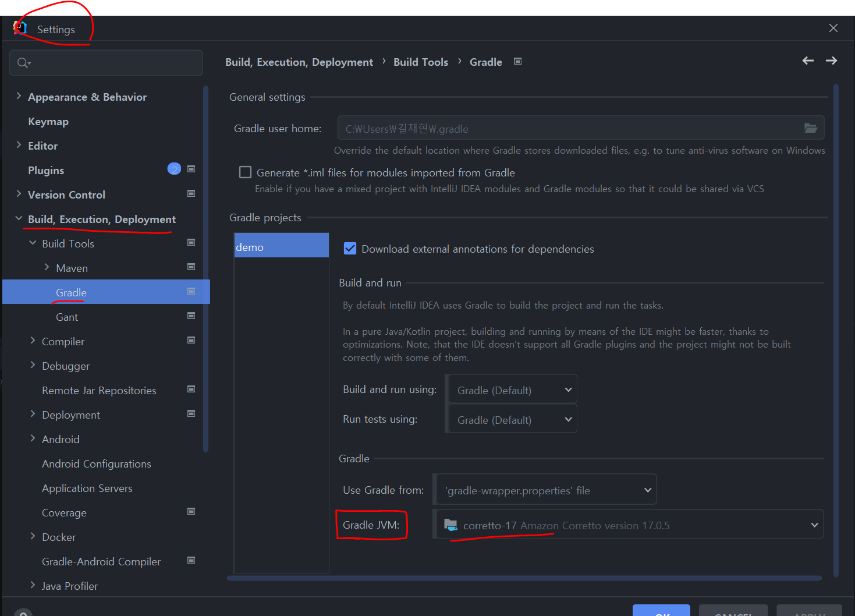Expand the Android node
The image size is (855, 616).
pyautogui.click(x=33, y=438)
